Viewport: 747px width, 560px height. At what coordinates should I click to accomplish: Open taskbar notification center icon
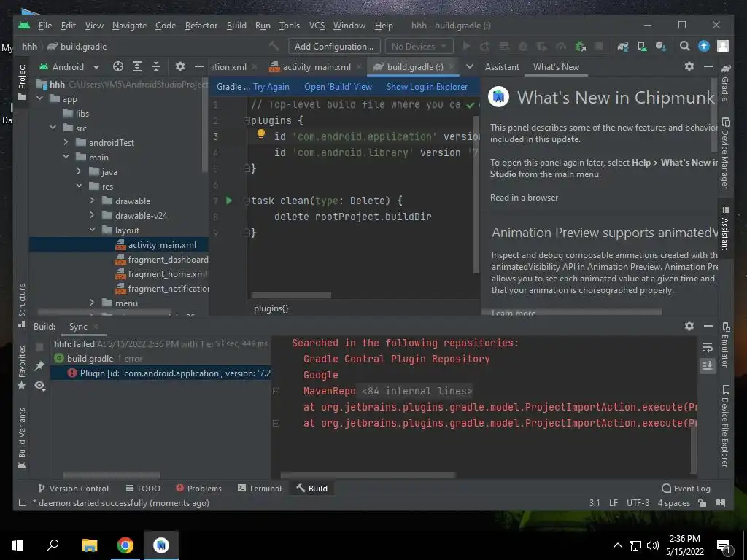point(724,546)
